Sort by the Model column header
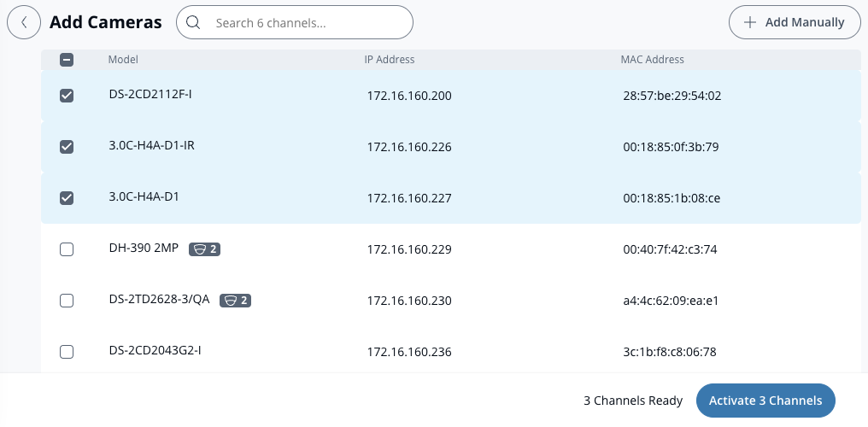The image size is (868, 427). 123,60
